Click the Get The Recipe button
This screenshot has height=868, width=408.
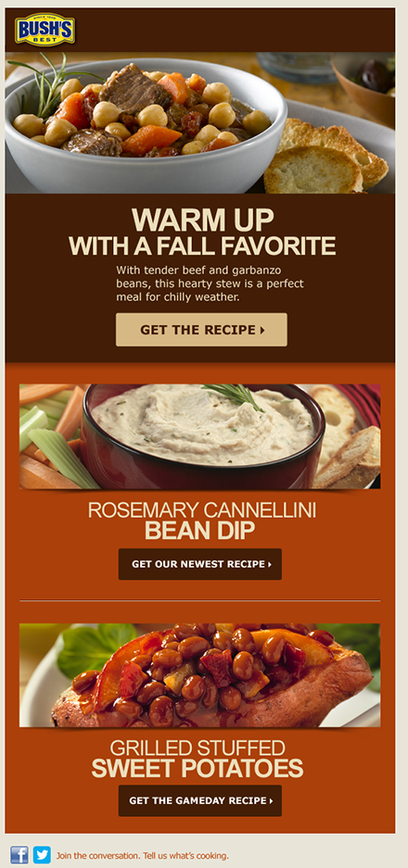click(x=201, y=330)
